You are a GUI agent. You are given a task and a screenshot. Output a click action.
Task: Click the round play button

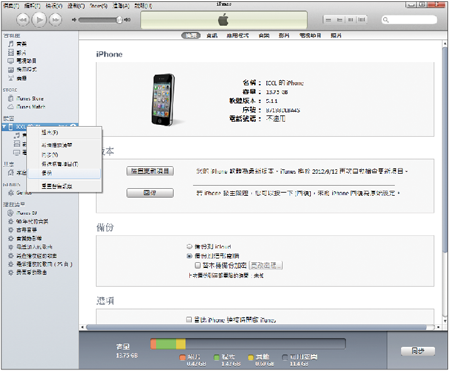(39, 20)
